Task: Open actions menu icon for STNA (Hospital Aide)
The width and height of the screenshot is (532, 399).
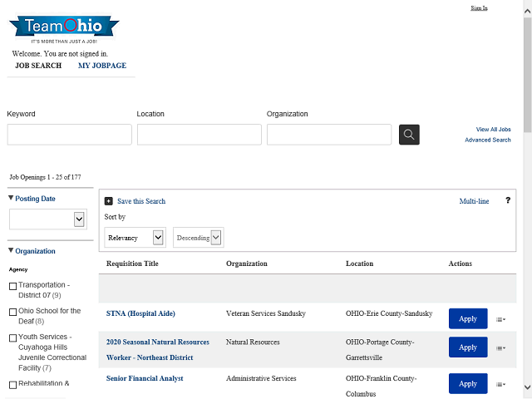Action: (x=500, y=319)
